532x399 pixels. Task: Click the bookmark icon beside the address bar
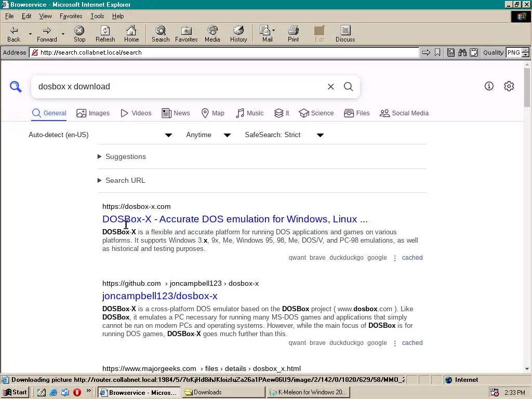point(437,52)
